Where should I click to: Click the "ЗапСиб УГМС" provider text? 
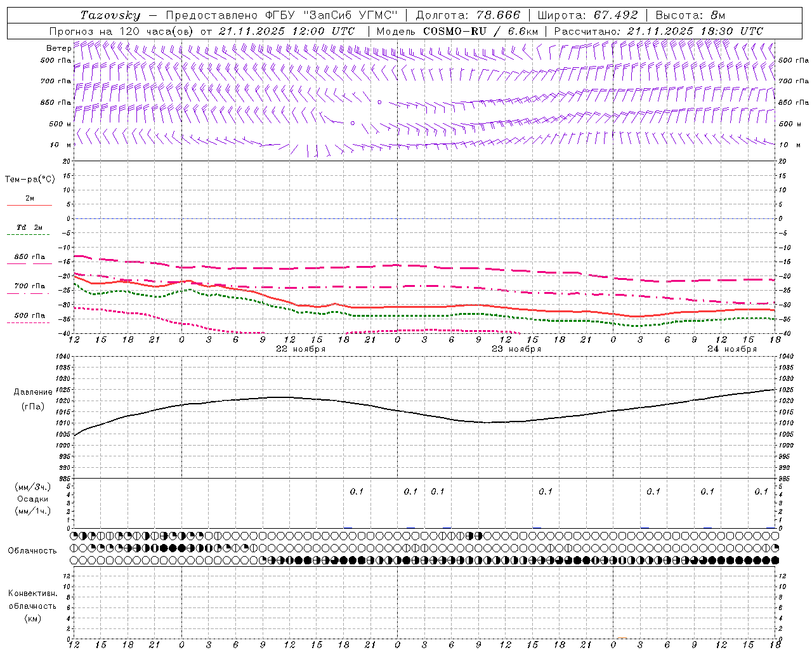pyautogui.click(x=351, y=15)
